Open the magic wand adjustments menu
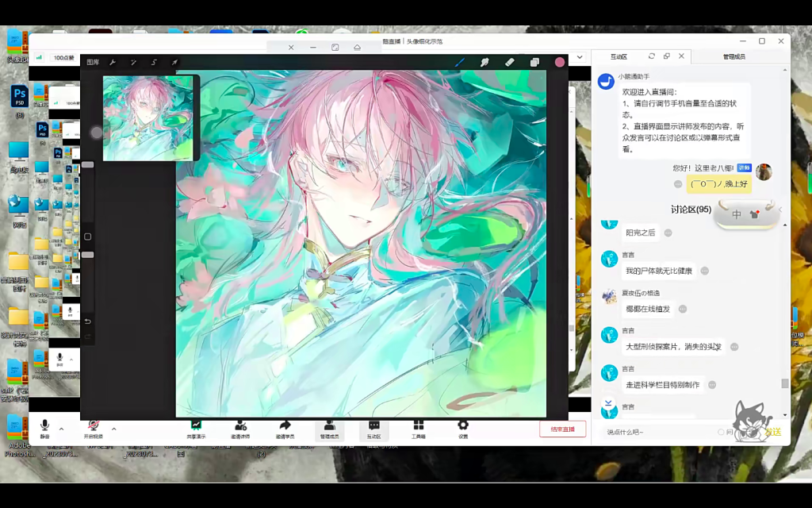This screenshot has width=812, height=508. pyautogui.click(x=133, y=62)
